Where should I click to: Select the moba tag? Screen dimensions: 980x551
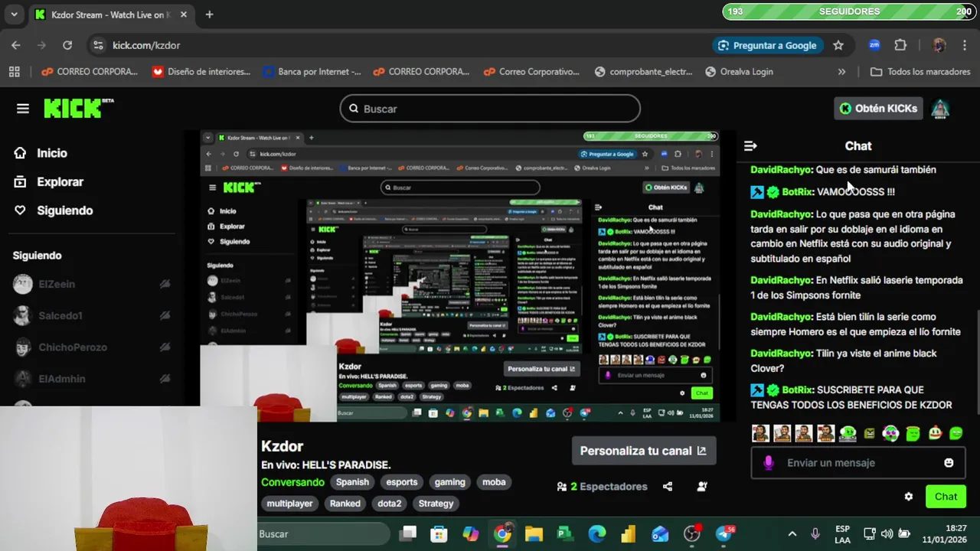pos(494,482)
